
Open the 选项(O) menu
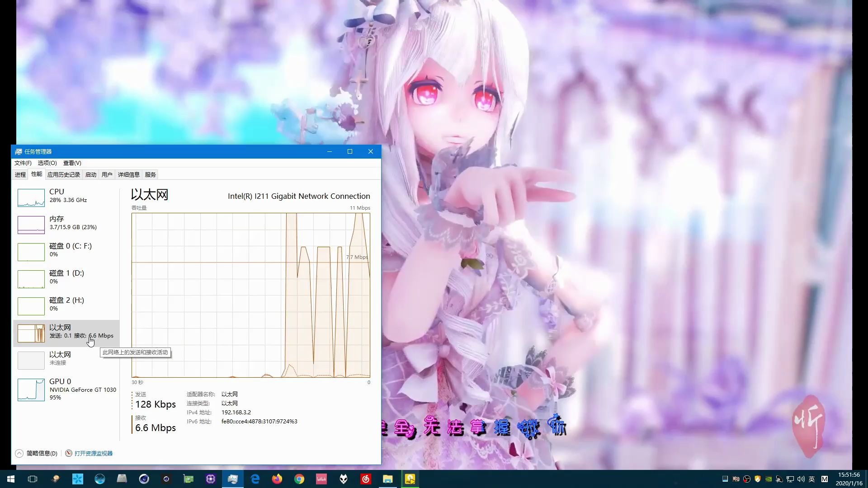[x=47, y=163]
